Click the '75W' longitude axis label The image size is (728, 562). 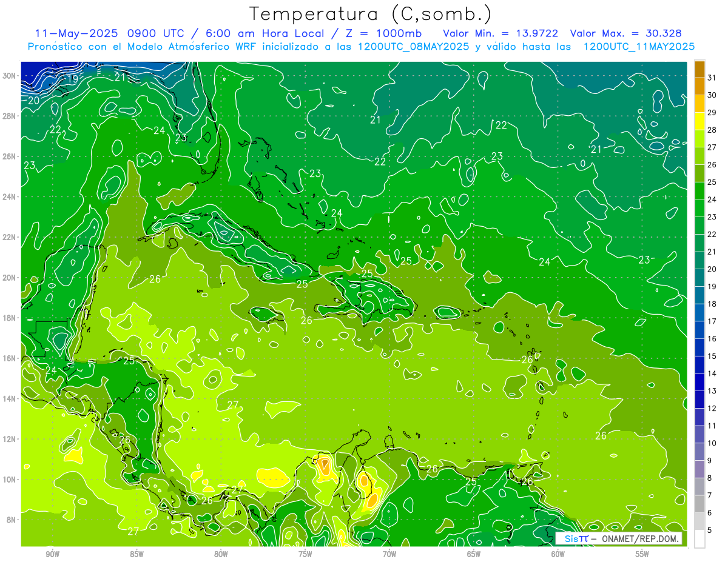tap(305, 554)
